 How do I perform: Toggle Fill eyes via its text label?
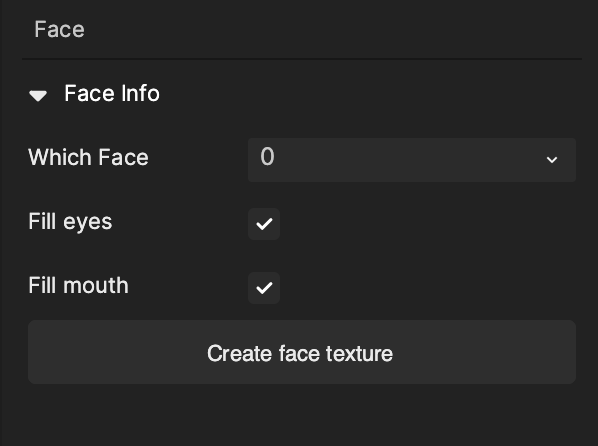point(70,222)
